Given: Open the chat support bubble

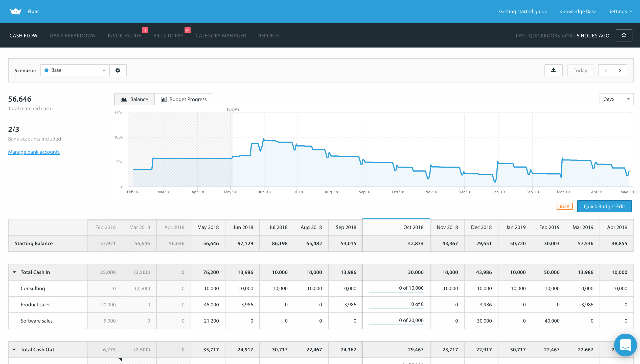Looking at the screenshot, I should tap(625, 345).
